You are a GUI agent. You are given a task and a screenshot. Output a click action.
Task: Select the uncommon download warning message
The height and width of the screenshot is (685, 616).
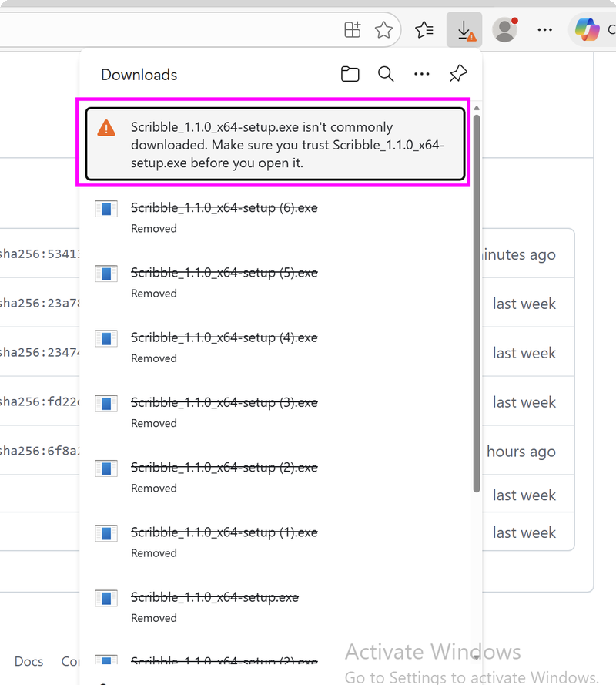point(275,144)
